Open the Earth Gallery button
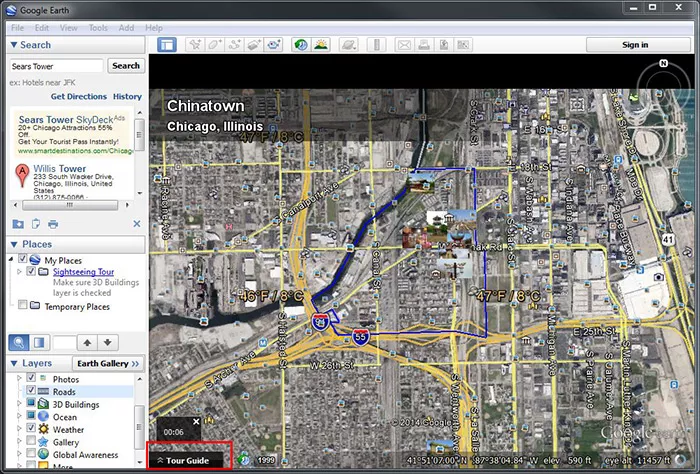This screenshot has width=700, height=474. [108, 363]
